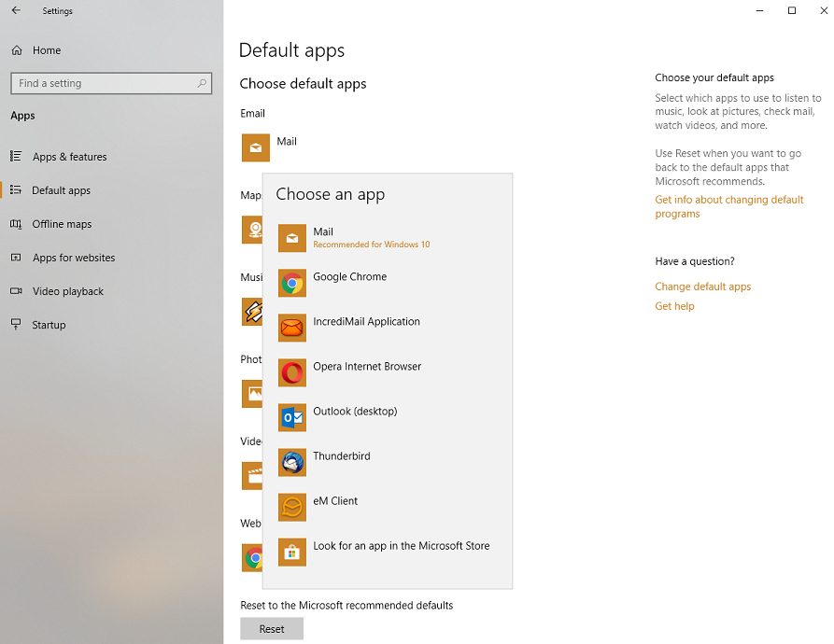Open the Change default apps link
The height and width of the screenshot is (644, 834).
(x=702, y=287)
